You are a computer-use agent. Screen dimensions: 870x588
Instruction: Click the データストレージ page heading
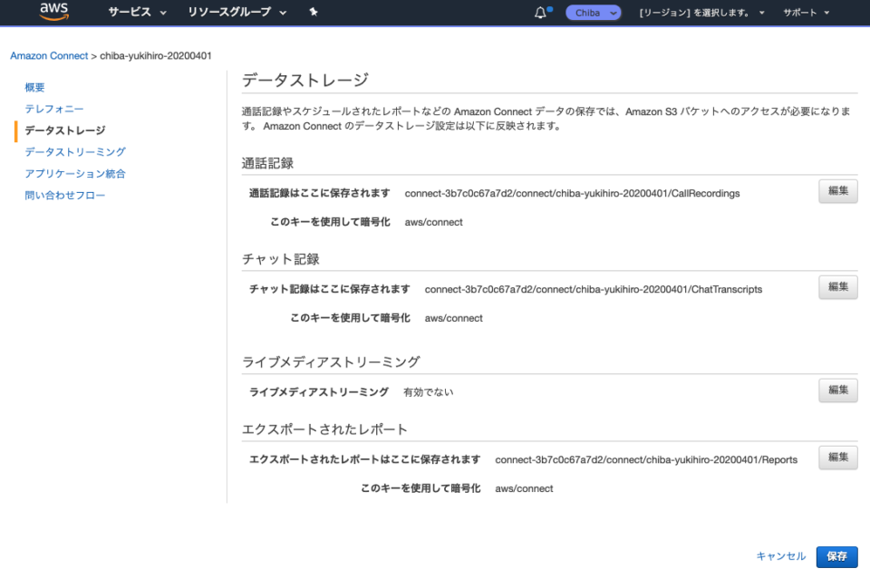(x=305, y=80)
